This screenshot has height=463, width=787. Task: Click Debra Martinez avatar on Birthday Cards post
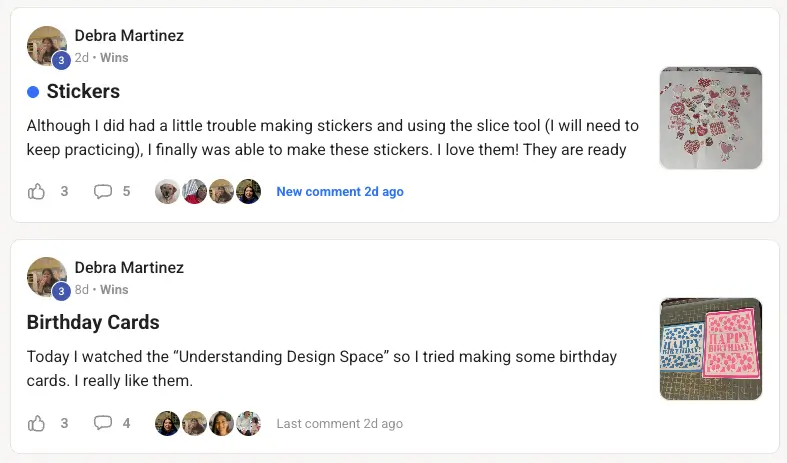pyautogui.click(x=46, y=278)
